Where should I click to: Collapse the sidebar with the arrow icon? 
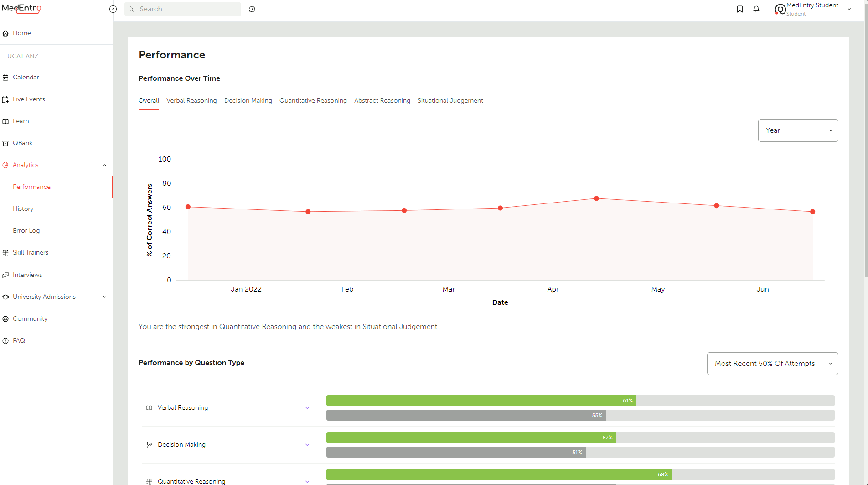point(113,9)
